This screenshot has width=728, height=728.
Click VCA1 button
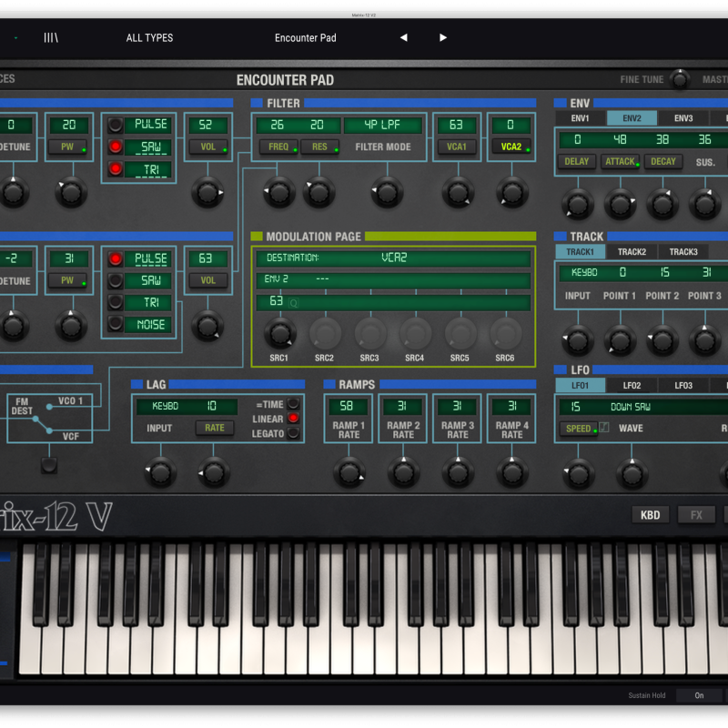click(x=457, y=147)
